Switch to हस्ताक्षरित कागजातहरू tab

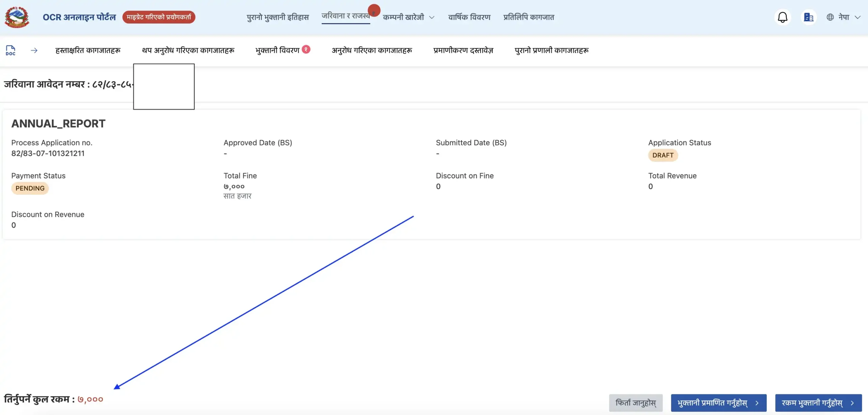(x=87, y=50)
